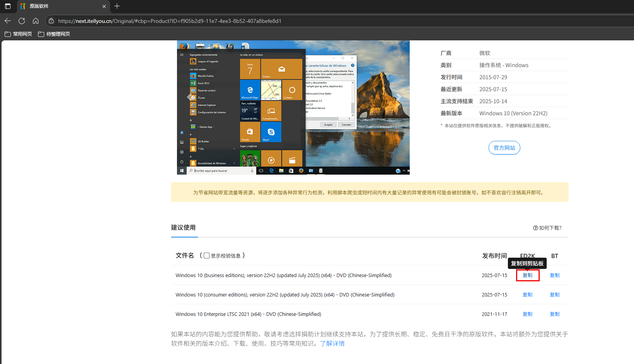The image size is (634, 364).
Task: Reload the page with refresh icon
Action: 22,21
